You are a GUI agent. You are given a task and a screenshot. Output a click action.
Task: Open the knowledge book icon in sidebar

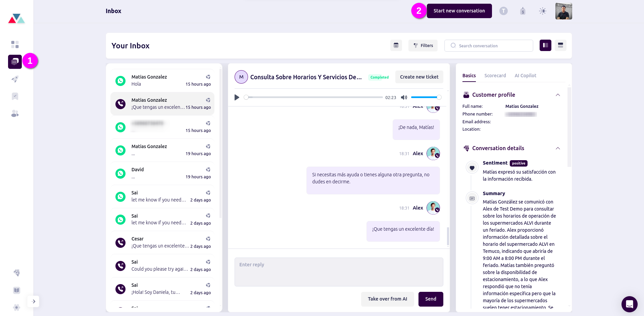[x=16, y=290]
